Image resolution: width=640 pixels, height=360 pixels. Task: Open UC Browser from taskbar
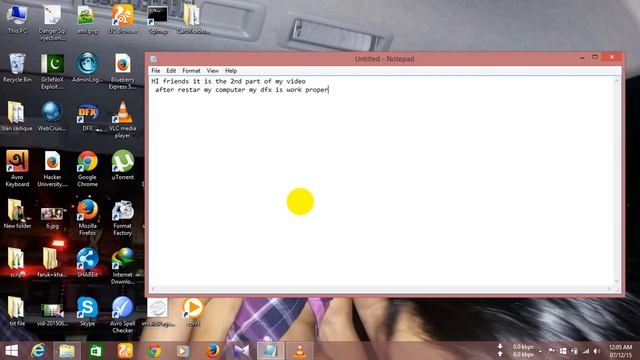coord(125,351)
